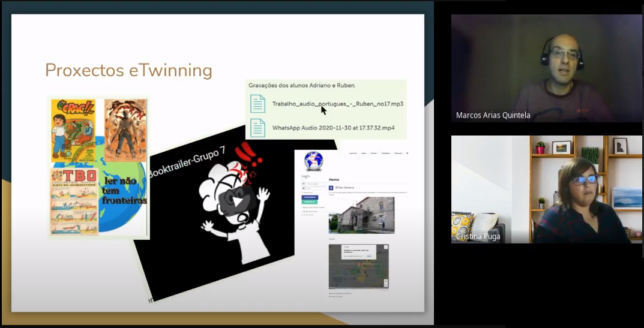This screenshot has width=644, height=328.
Task: Click the 'Proxectos eTwinning' slide title
Action: pos(128,70)
